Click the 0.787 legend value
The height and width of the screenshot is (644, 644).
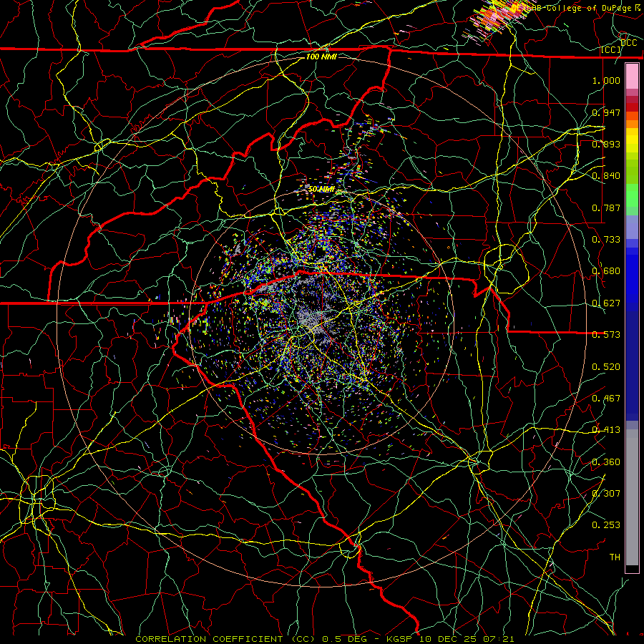point(606,208)
